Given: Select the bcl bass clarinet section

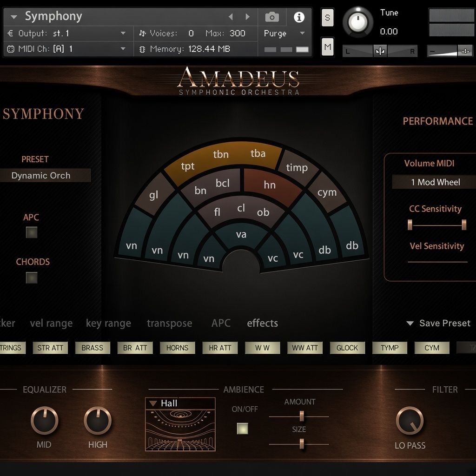Looking at the screenshot, I should click(223, 183).
